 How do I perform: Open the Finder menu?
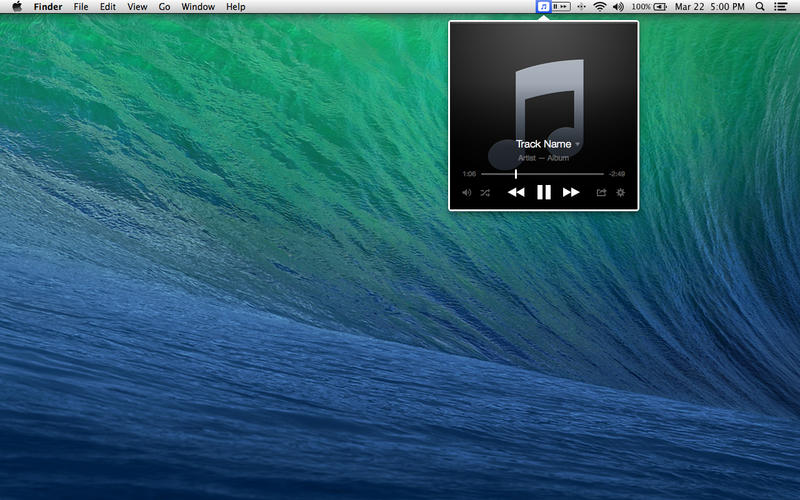[48, 7]
